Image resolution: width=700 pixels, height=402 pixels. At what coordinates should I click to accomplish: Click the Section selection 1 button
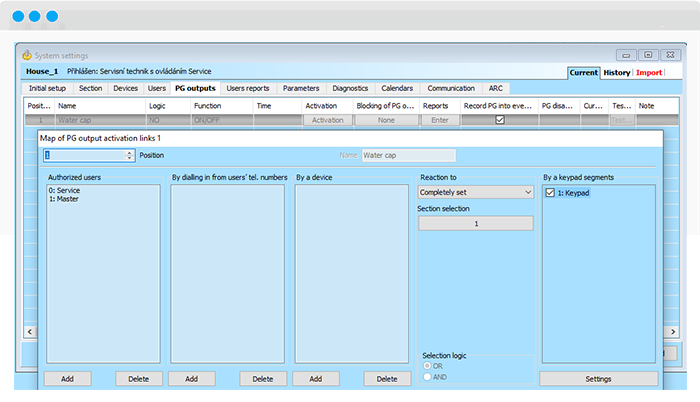coord(475,224)
